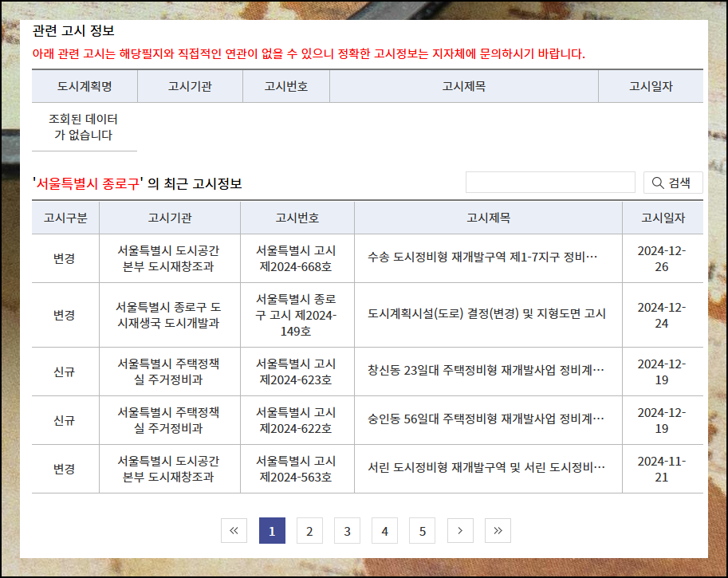
Task: Jump to last page with double-right arrow
Action: point(498,530)
